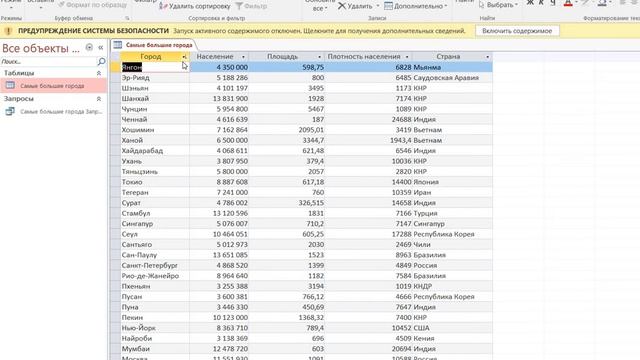Select the Плотность населения column header
Image resolution: width=640 pixels, height=360 pixels.
click(x=364, y=56)
